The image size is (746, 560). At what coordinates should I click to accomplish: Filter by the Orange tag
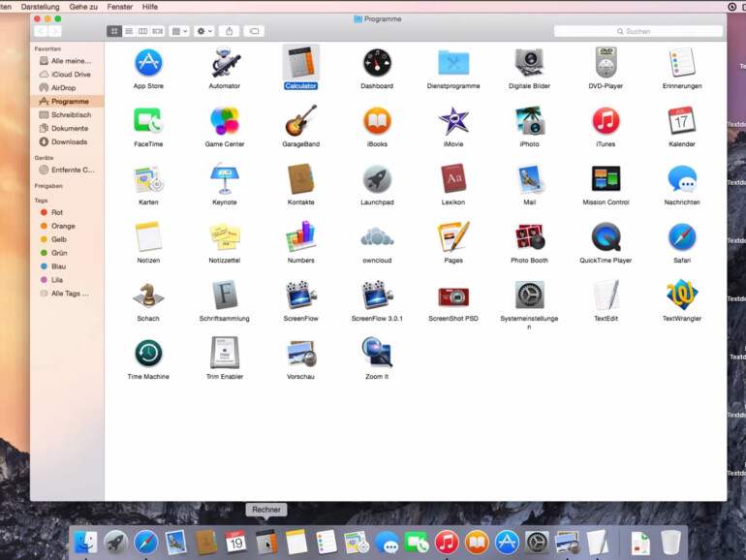67,226
